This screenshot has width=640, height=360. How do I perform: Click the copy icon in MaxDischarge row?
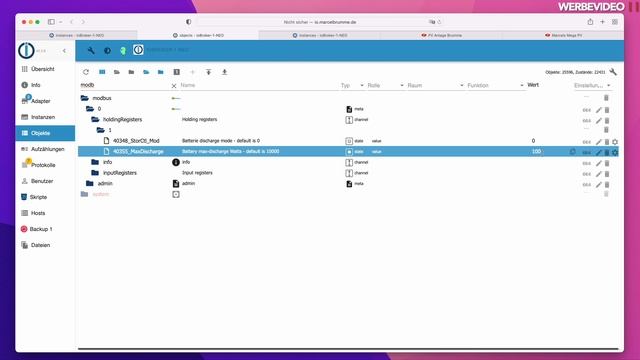pyautogui.click(x=573, y=152)
